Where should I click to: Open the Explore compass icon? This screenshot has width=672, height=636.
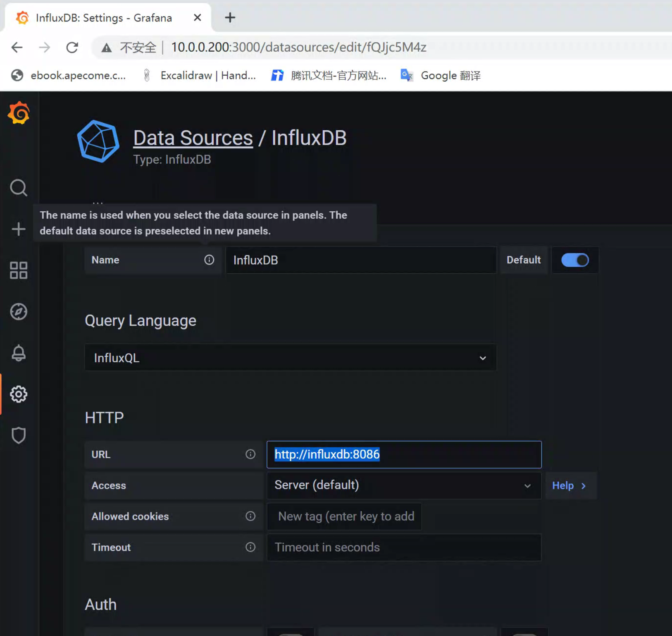click(19, 312)
